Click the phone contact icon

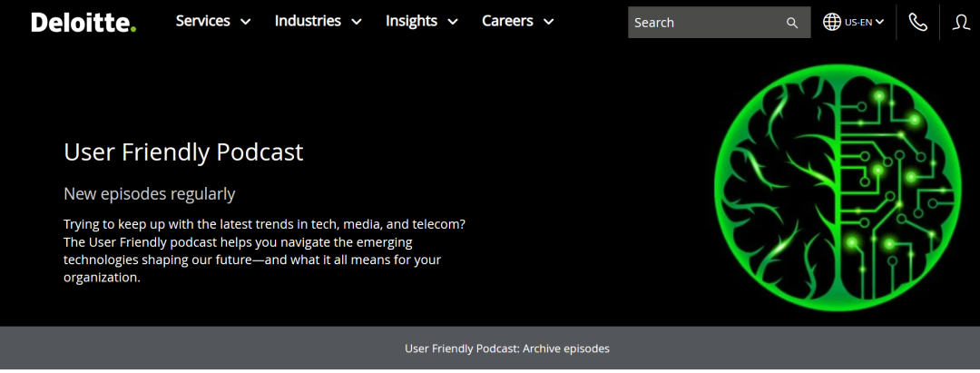pyautogui.click(x=917, y=23)
